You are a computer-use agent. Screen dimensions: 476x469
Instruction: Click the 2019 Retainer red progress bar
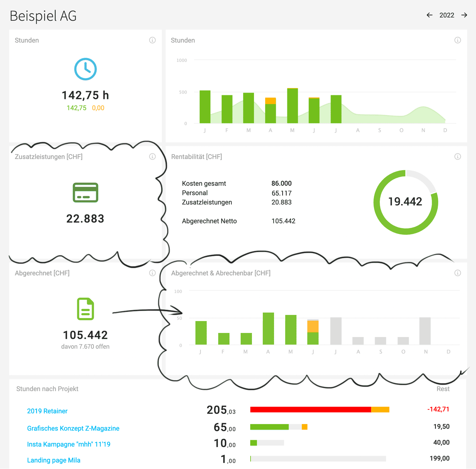click(x=310, y=409)
